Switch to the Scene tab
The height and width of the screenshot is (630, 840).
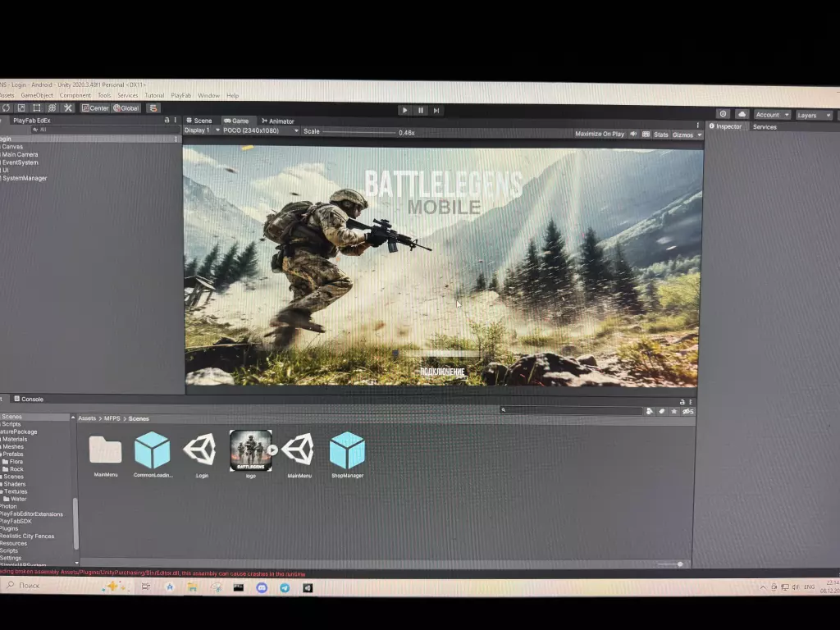point(199,121)
